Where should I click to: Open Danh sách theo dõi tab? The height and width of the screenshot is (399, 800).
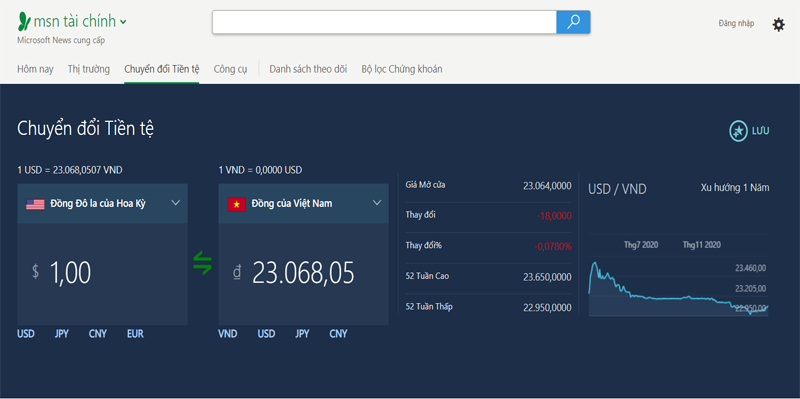coord(308,69)
